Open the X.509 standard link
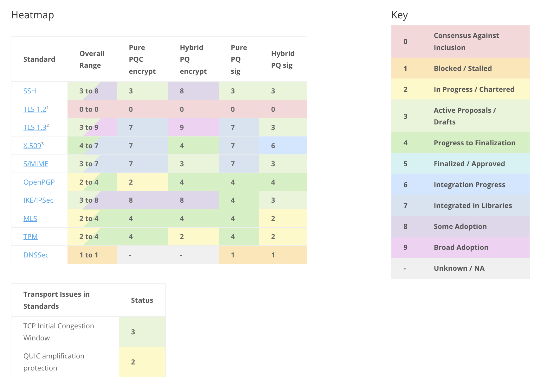 32,146
